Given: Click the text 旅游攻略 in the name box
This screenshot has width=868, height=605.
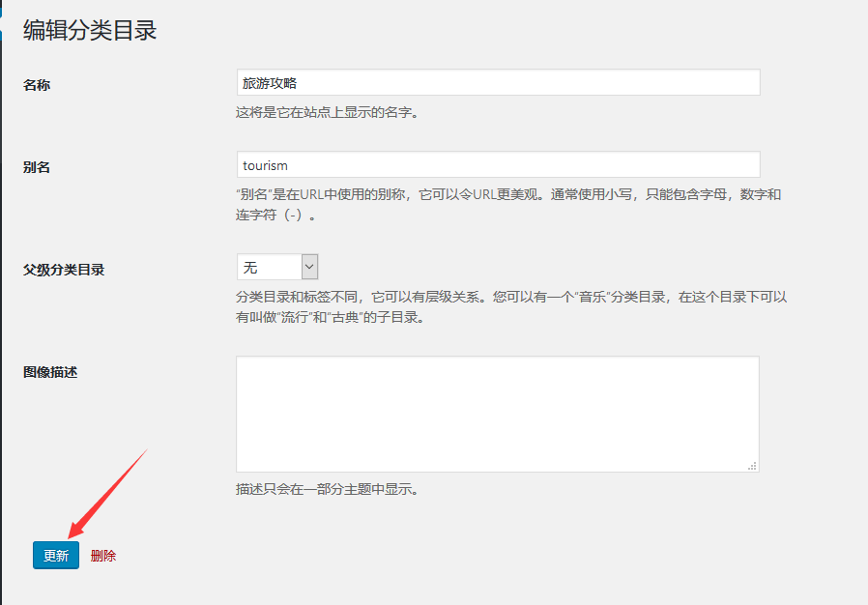Looking at the screenshot, I should pyautogui.click(x=270, y=83).
